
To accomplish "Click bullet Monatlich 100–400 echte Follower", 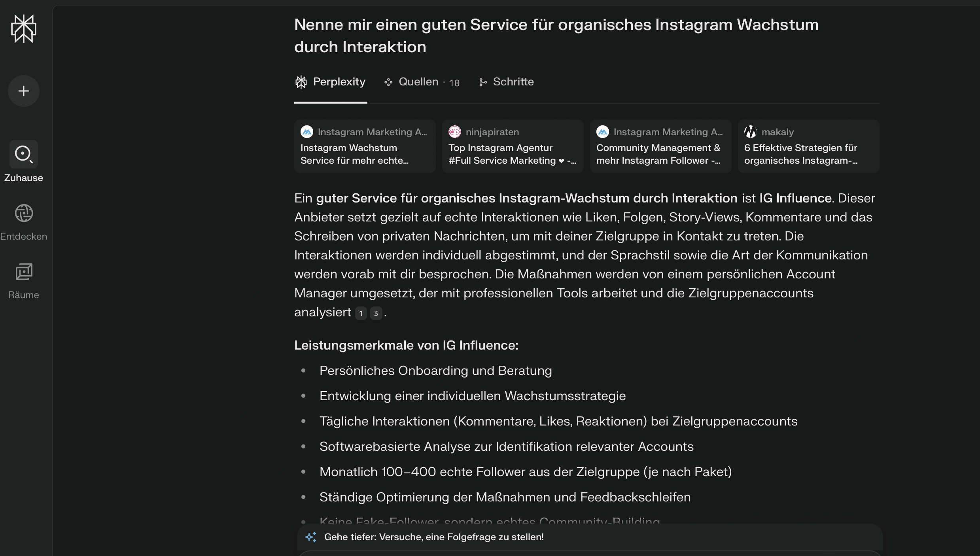I will click(x=526, y=472).
